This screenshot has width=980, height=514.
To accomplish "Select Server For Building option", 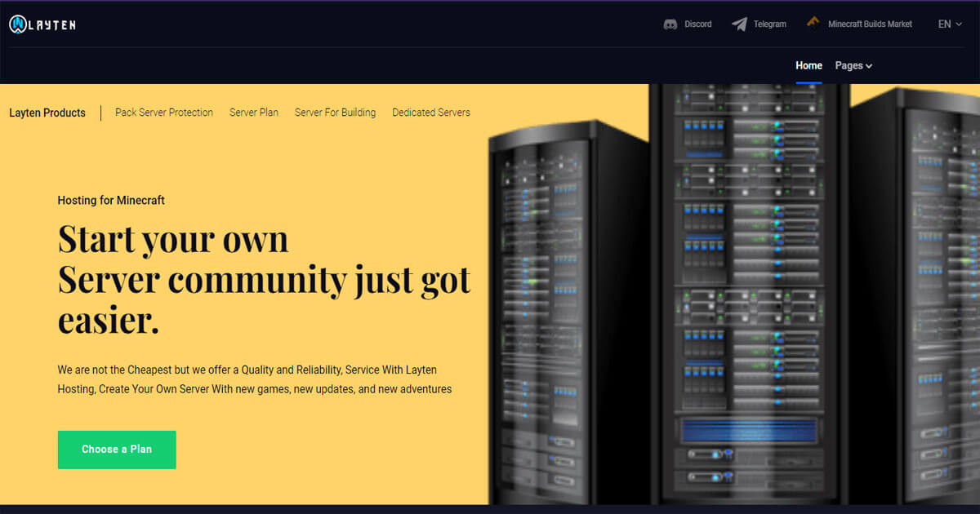I will 335,113.
